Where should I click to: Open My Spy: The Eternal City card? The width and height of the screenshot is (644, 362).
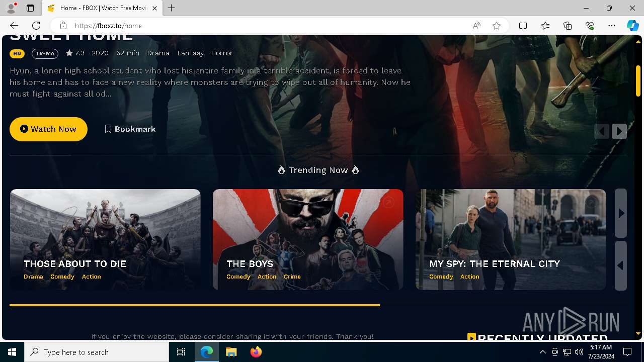coord(511,239)
